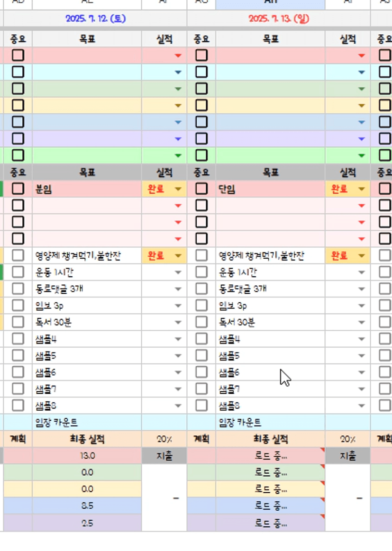Check the 샘플5 box for 7. 12. (토)
This screenshot has width=392, height=551.
point(18,356)
